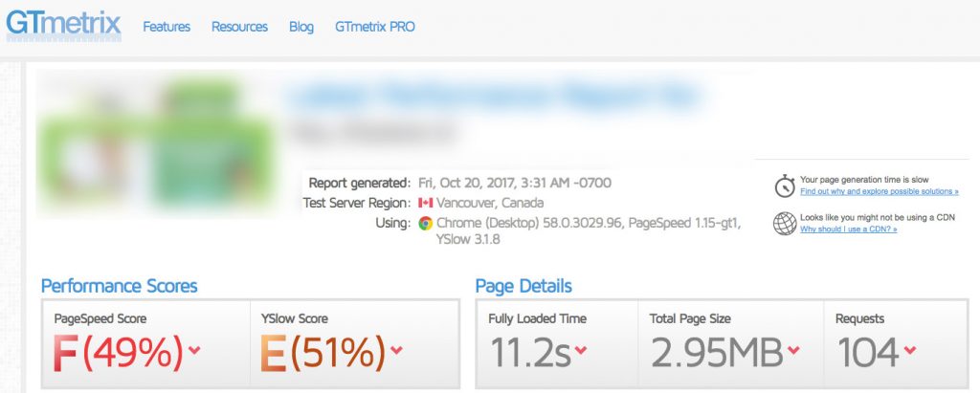Expand the Fully Loaded Time arrow
Viewport: 980px width, 393px height.
pyautogui.click(x=581, y=350)
